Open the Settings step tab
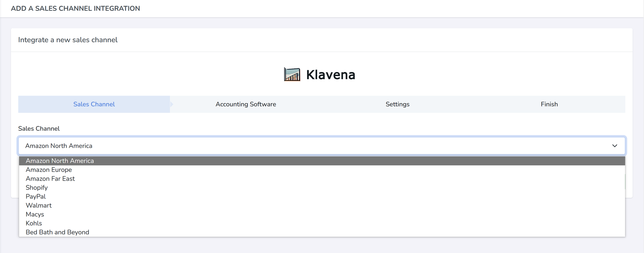Image resolution: width=644 pixels, height=253 pixels. (x=398, y=104)
